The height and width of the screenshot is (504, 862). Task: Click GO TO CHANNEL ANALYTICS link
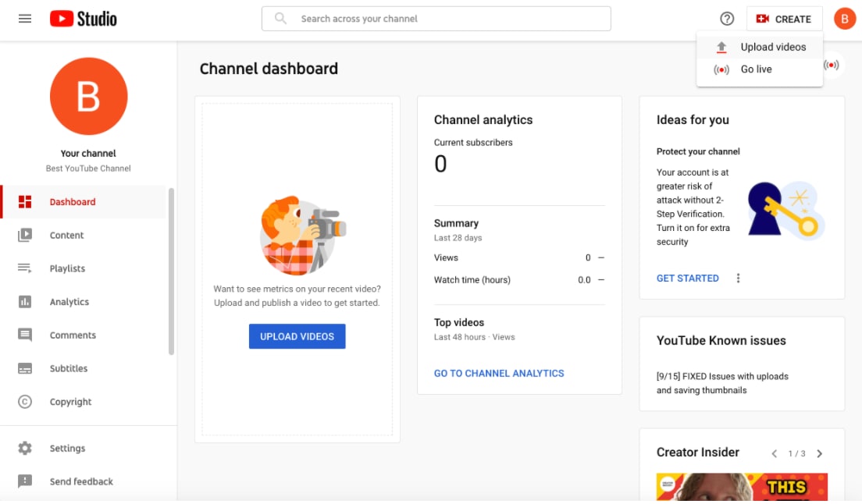pyautogui.click(x=499, y=374)
